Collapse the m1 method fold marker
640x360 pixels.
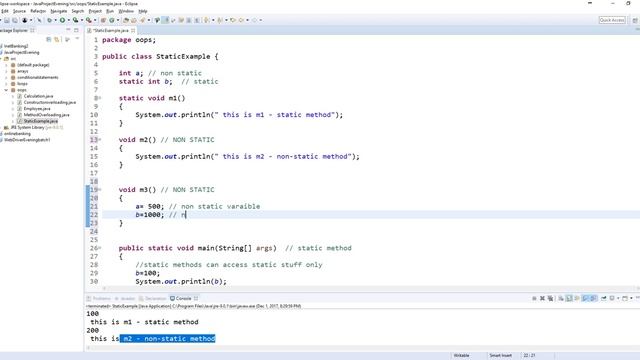100,98
